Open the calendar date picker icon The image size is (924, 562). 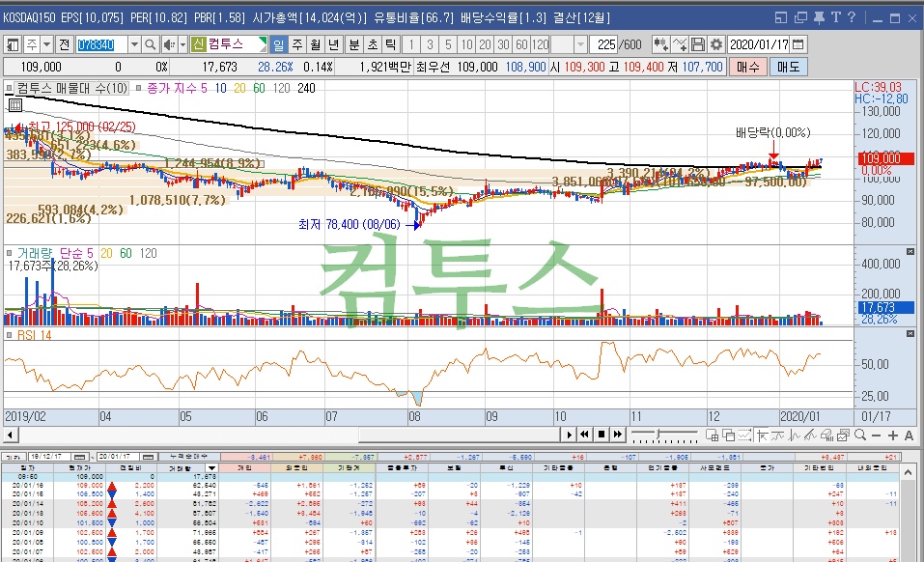798,44
